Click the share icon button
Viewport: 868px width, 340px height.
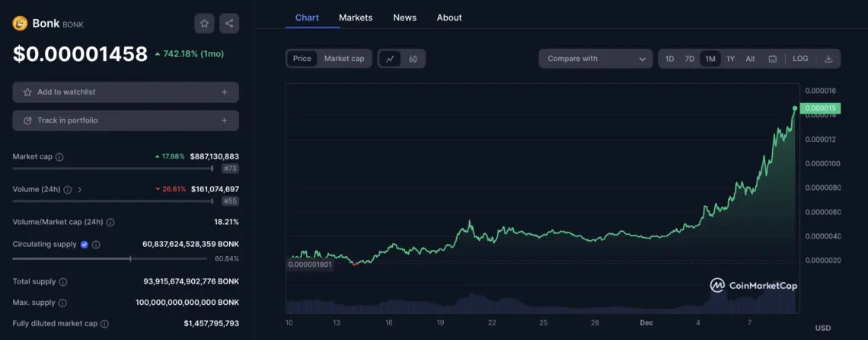point(229,24)
